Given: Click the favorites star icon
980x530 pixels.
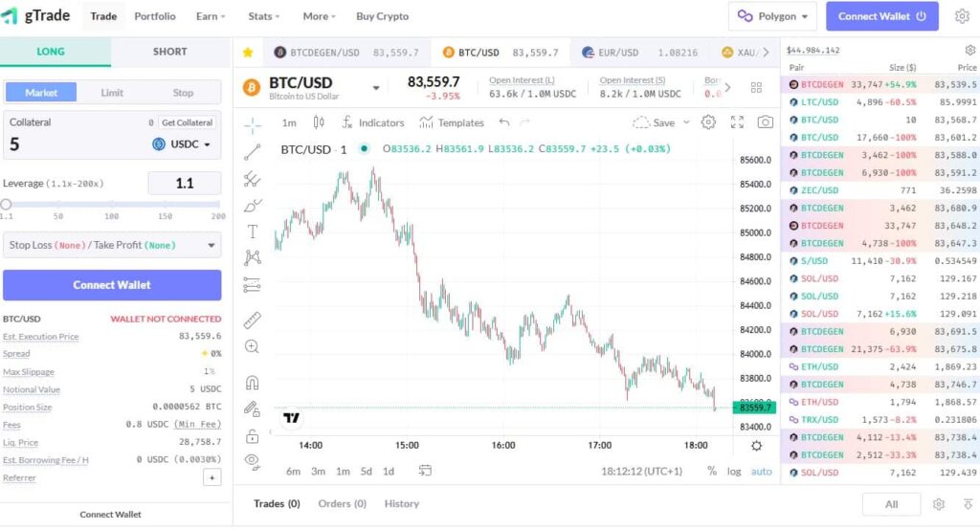Looking at the screenshot, I should (x=248, y=53).
